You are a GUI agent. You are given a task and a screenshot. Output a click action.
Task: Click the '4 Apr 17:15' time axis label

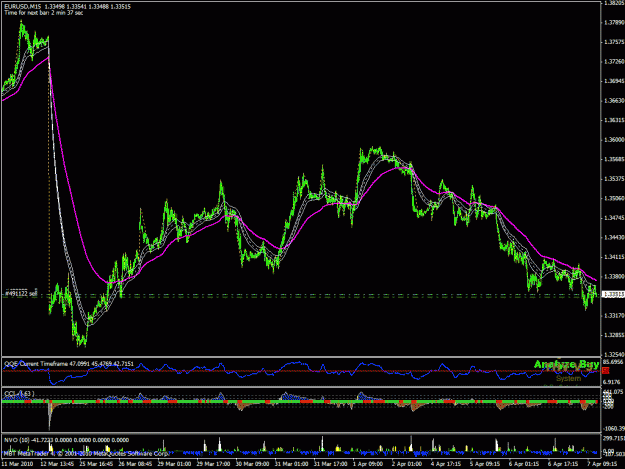pyautogui.click(x=446, y=464)
